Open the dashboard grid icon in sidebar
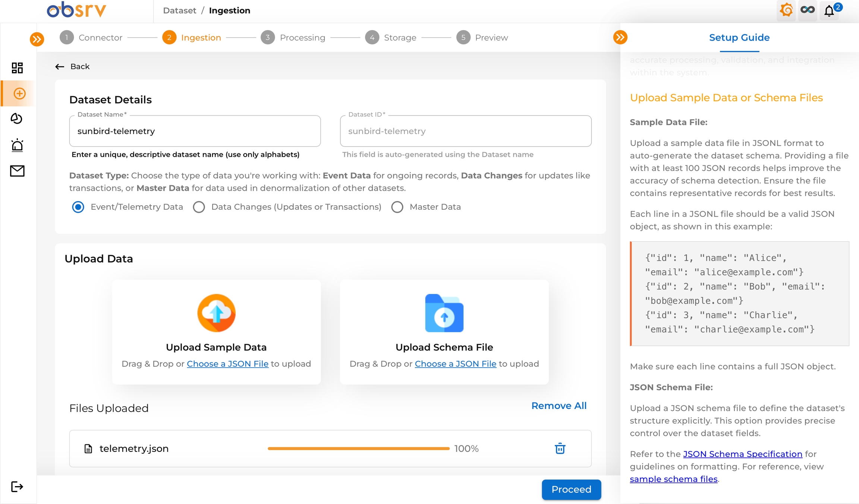This screenshot has height=504, width=859. [17, 67]
